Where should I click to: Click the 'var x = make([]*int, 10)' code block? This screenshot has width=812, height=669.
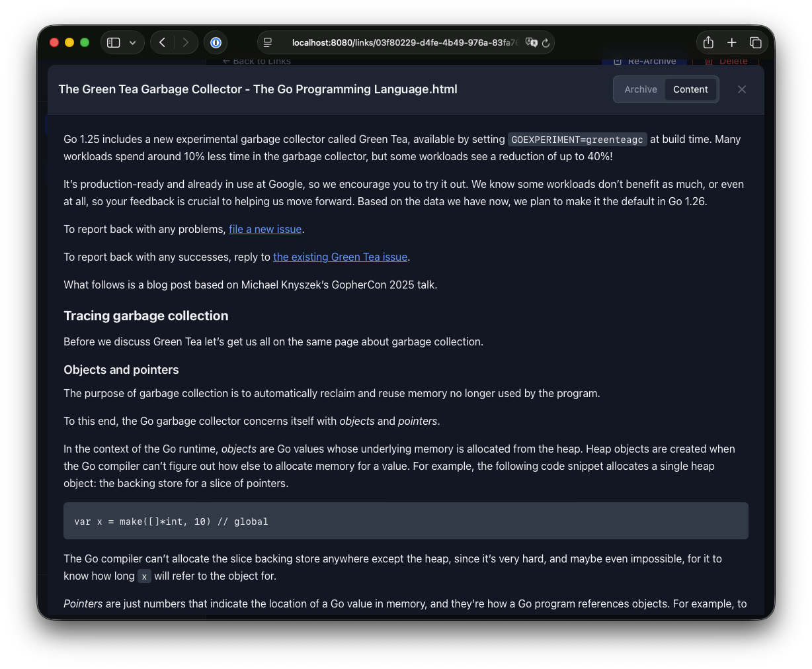[x=406, y=521]
